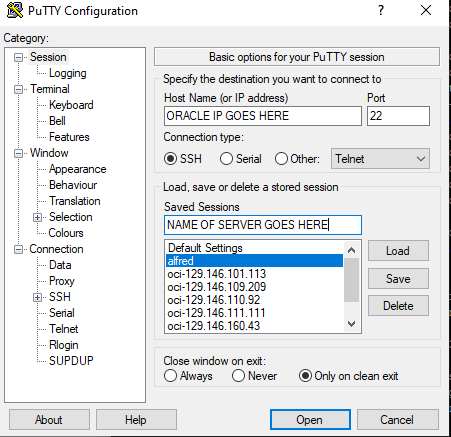The width and height of the screenshot is (451, 437).
Task: Select session oci-129.146.101.113
Action: click(254, 274)
